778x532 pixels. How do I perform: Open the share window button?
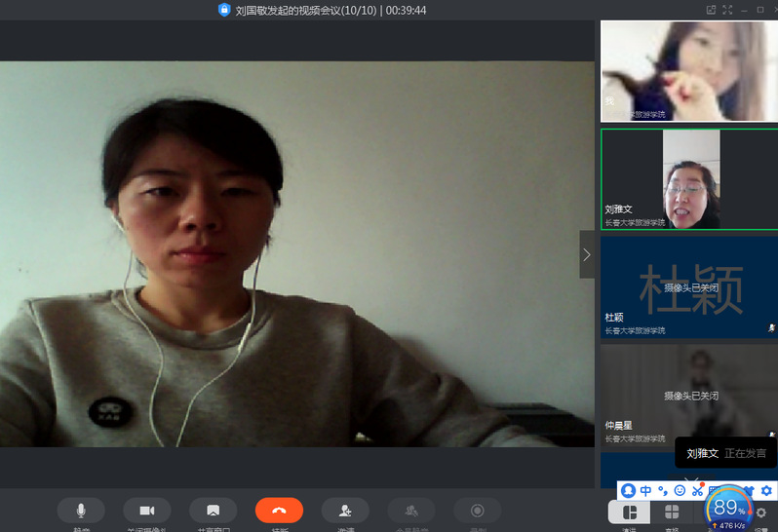coord(213,511)
